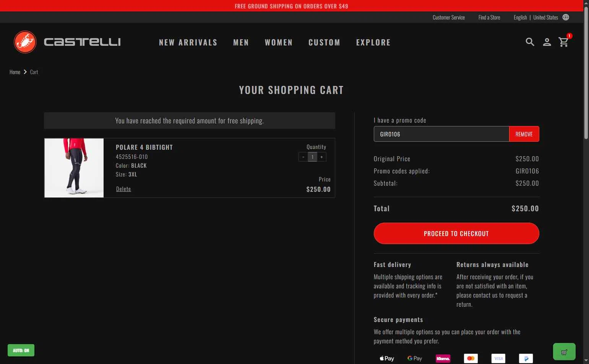Click the Castelli scorpion logo
This screenshot has width=589, height=364.
pos(25,42)
